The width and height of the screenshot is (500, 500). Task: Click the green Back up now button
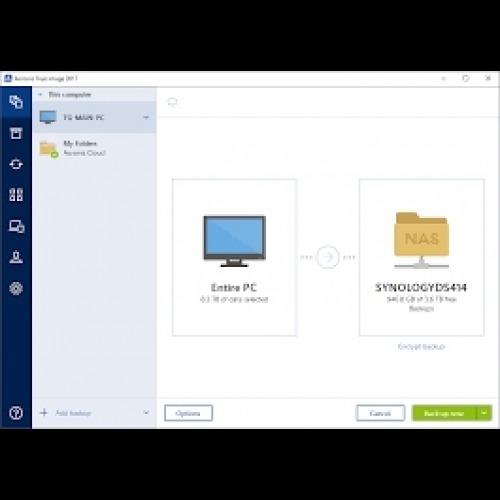(x=444, y=413)
